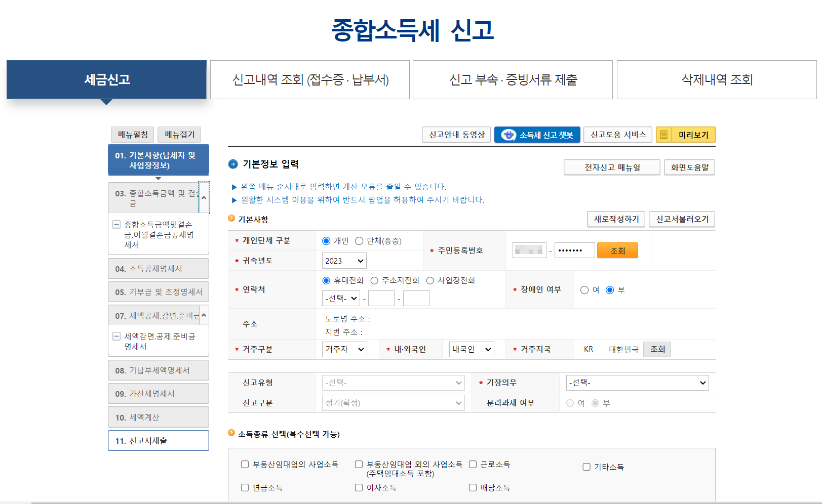Open the 내·외국인 dropdown
The height and width of the screenshot is (504, 822).
tap(471, 349)
